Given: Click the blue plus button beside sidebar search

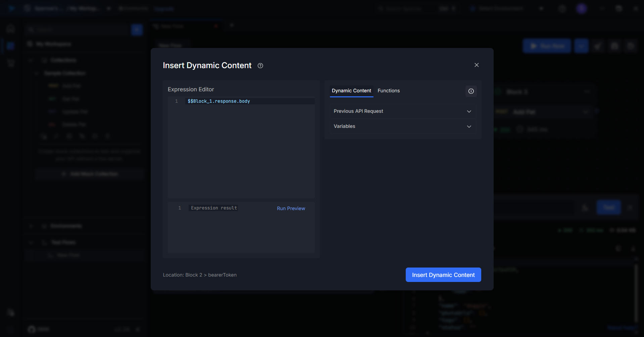Looking at the screenshot, I should [137, 30].
